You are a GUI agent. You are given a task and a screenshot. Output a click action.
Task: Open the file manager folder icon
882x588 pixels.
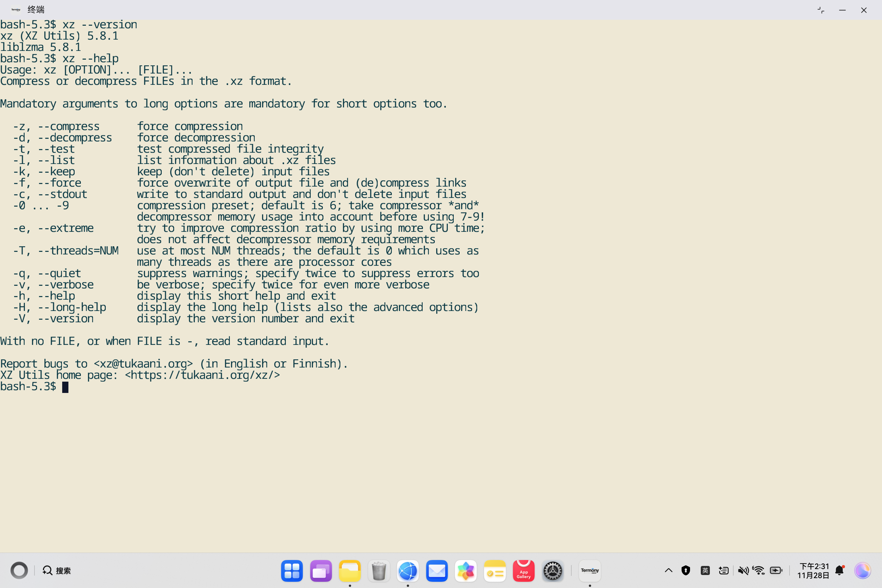[x=349, y=571]
